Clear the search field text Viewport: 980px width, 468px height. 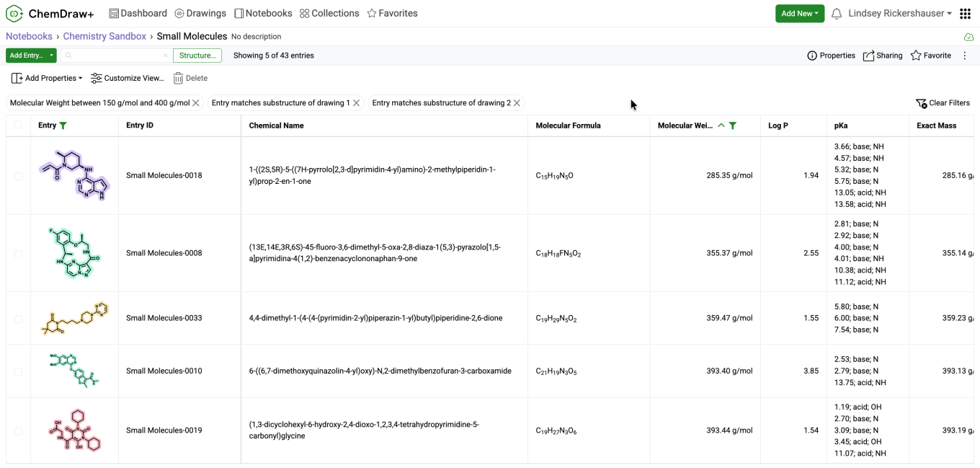[165, 56]
